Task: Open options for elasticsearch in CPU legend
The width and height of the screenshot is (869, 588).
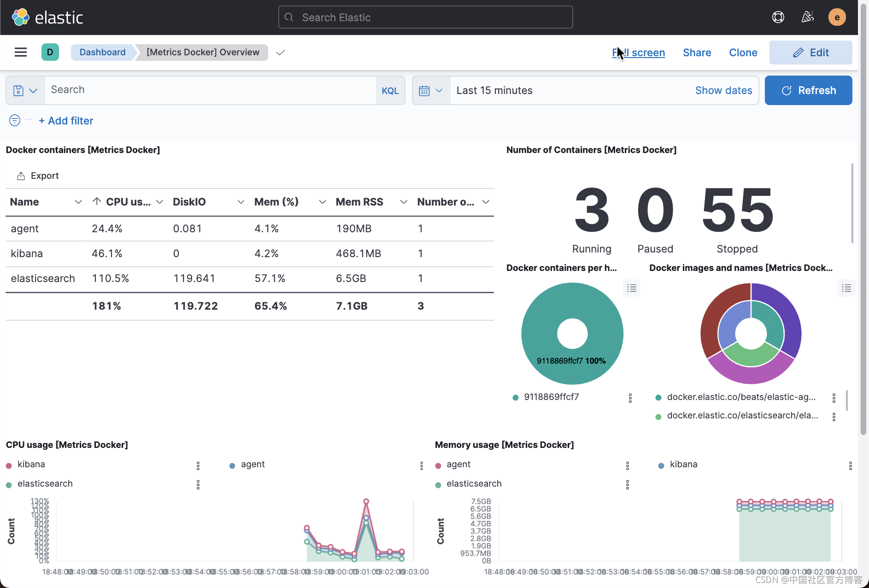Action: pyautogui.click(x=198, y=484)
